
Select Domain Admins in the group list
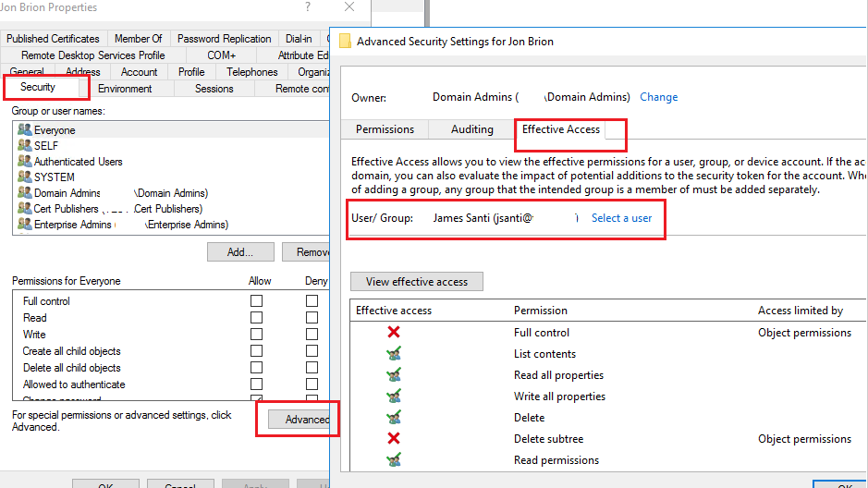67,193
